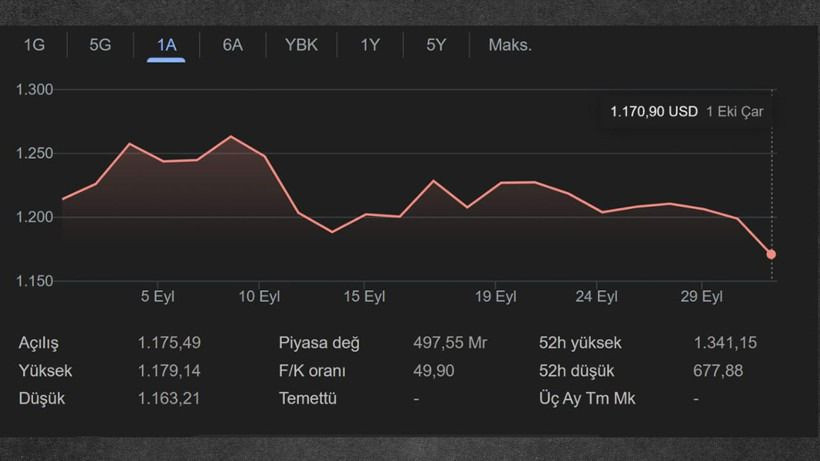Click the end data point on chart line
The image size is (820, 461).
click(771, 254)
